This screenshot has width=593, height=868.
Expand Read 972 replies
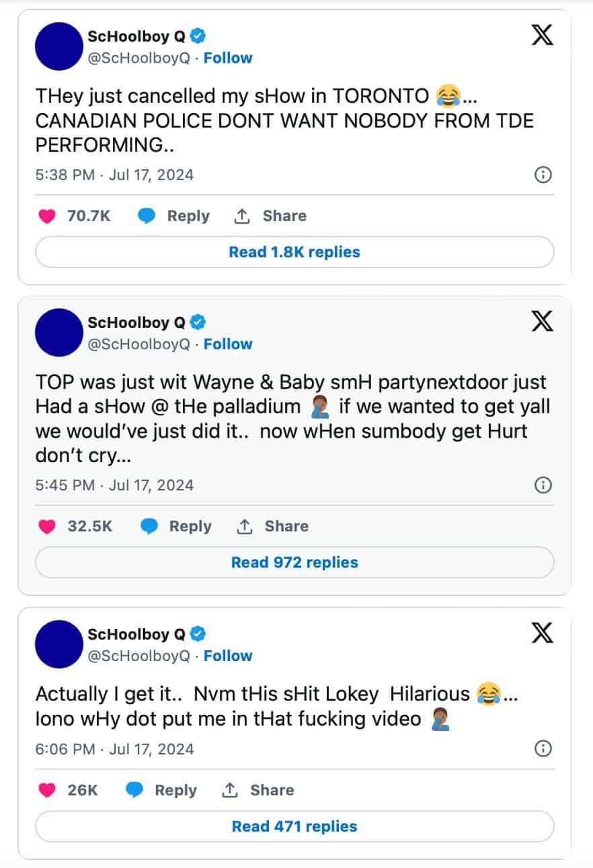(x=294, y=563)
